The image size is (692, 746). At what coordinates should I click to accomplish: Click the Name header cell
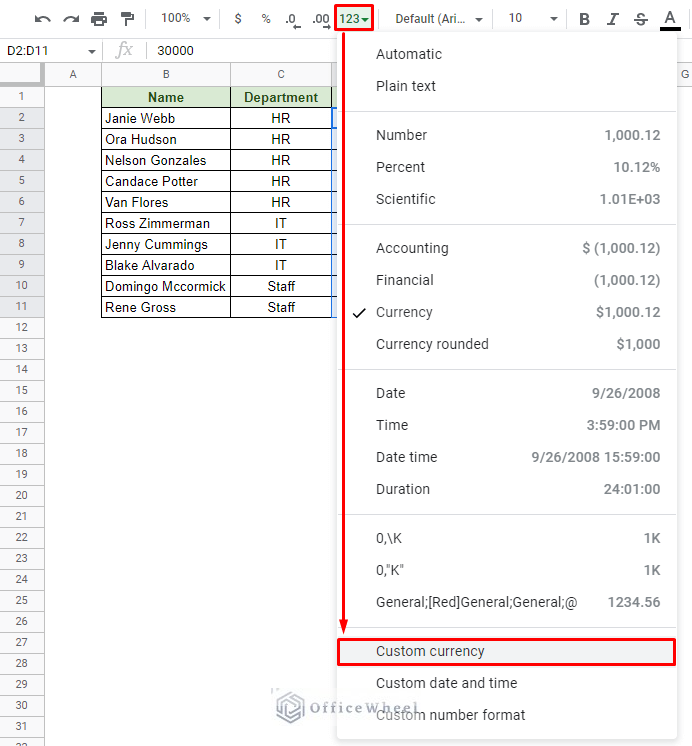tap(166, 97)
